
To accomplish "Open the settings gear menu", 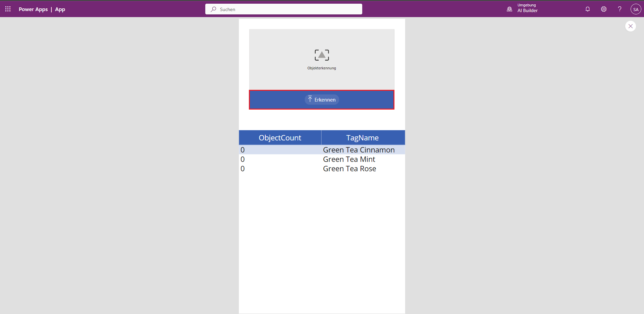I will coord(603,9).
